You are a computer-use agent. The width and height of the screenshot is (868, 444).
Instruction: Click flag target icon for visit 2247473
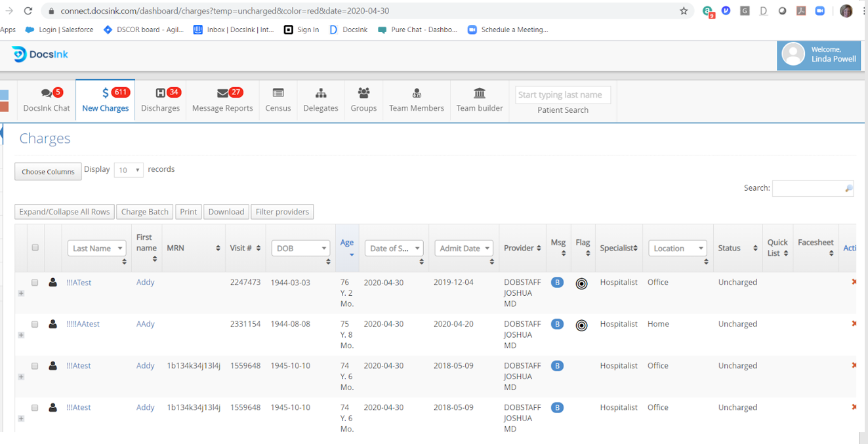click(x=581, y=284)
